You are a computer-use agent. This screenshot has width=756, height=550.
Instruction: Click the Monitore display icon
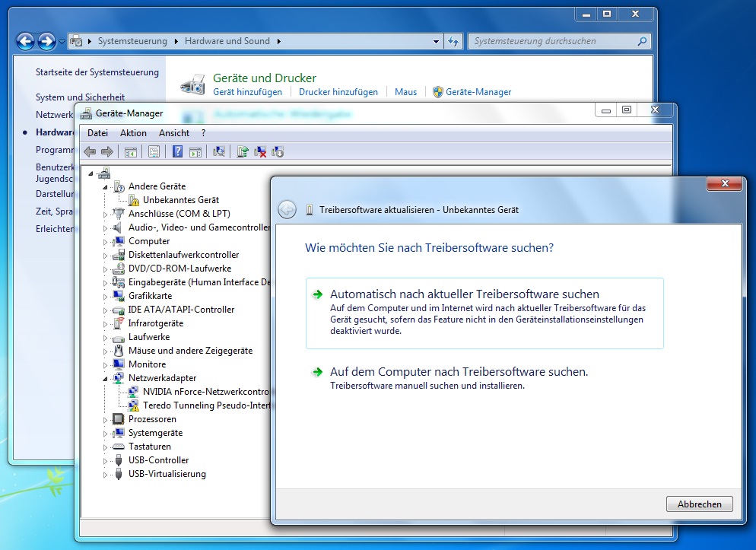click(118, 364)
